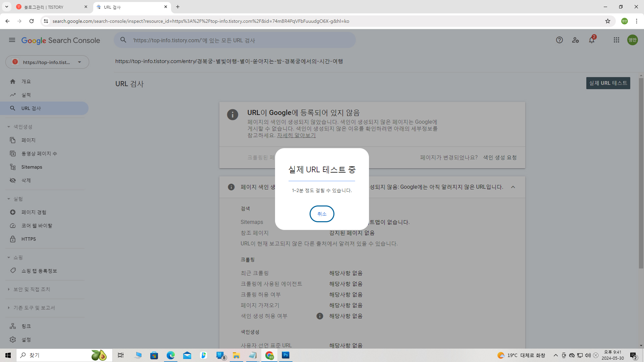Click the 색인 생성 요청 link
This screenshot has width=644, height=362.
click(500, 158)
